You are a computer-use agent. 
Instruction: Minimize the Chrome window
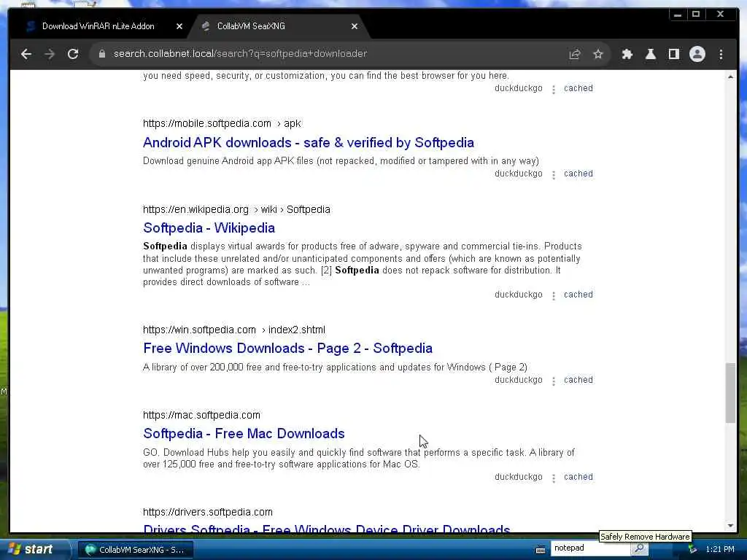[x=678, y=15]
